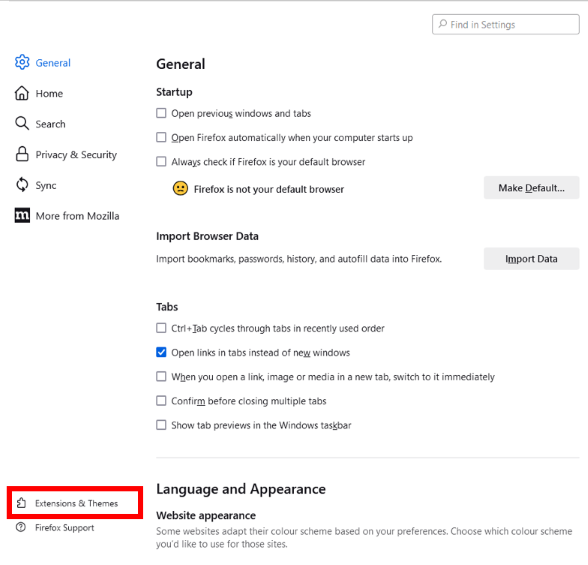Click the 'Startup' section heading
Screen dimensions: 588x565
coord(174,92)
